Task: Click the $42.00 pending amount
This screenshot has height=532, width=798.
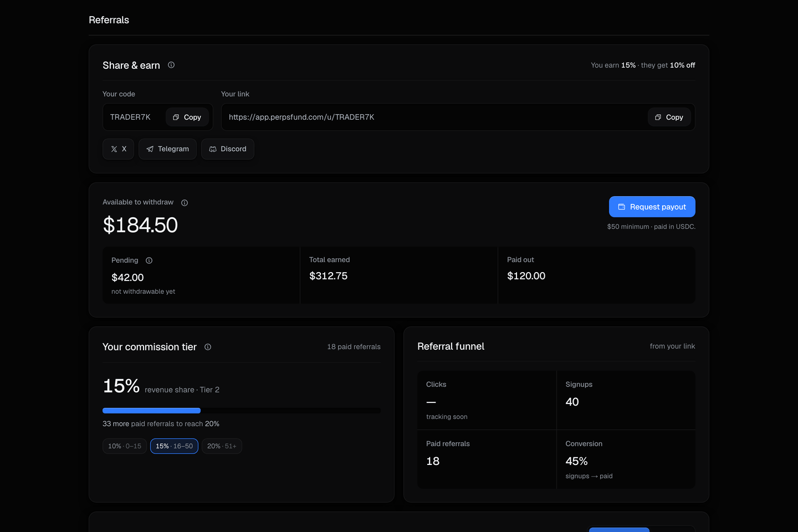Action: coord(127,278)
